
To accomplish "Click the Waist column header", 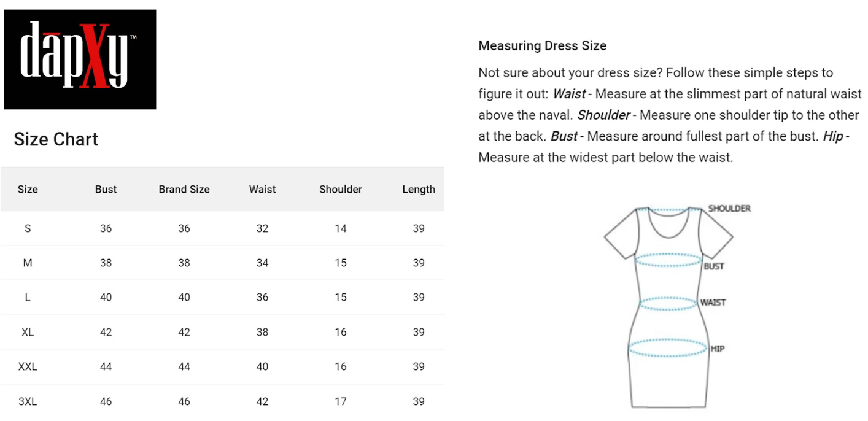I will tap(263, 190).
